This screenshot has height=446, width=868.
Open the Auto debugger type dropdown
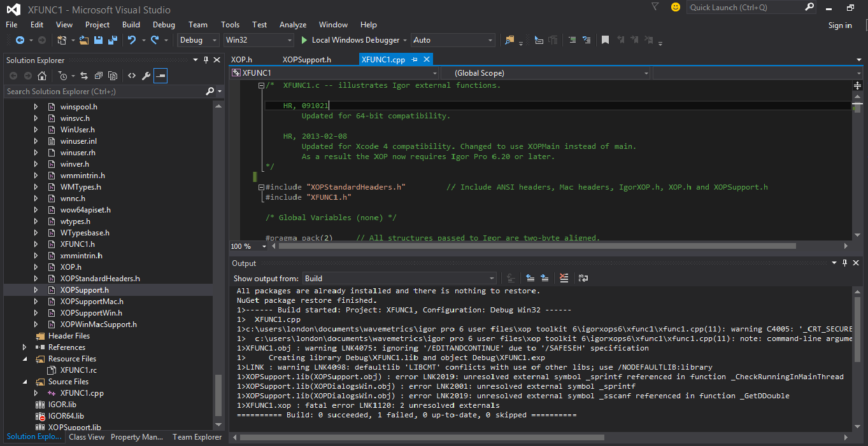pyautogui.click(x=453, y=40)
